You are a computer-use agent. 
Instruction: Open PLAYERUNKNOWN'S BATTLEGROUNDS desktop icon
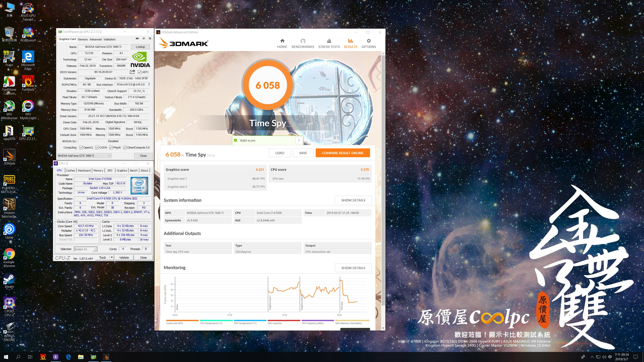[9, 184]
